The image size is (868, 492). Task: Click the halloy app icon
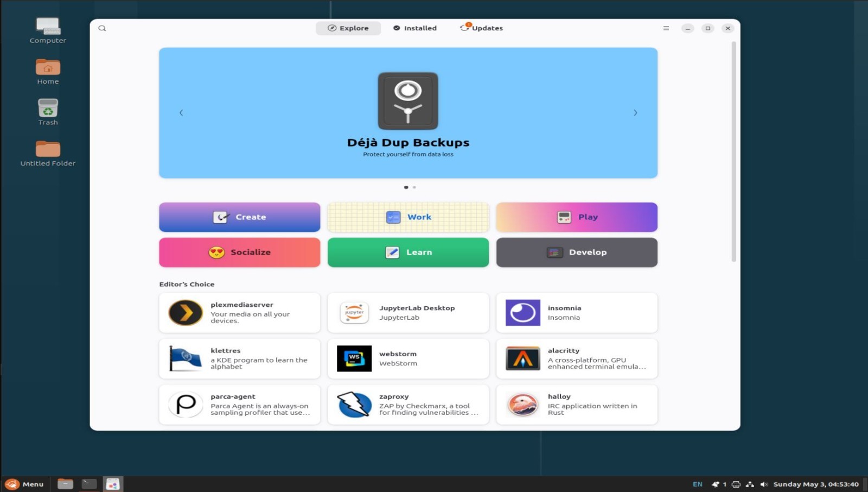click(523, 405)
